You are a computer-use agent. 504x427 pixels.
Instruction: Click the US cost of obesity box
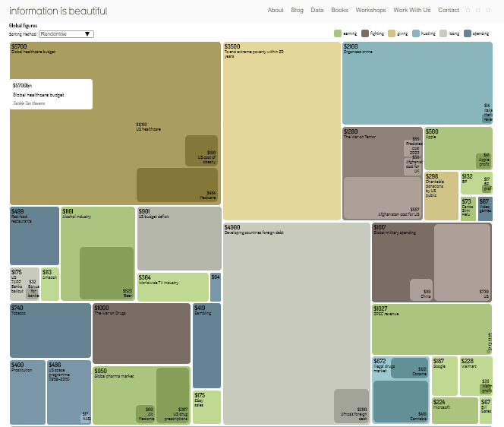[202, 150]
